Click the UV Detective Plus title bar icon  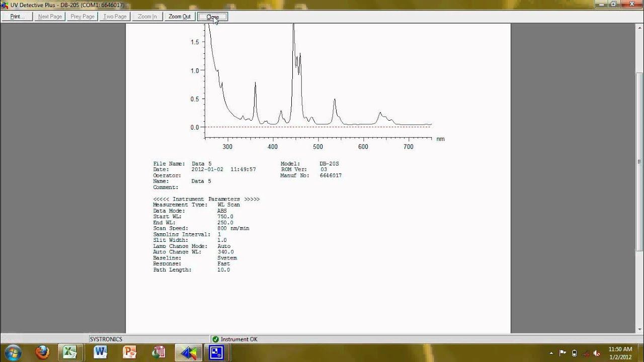(5, 5)
